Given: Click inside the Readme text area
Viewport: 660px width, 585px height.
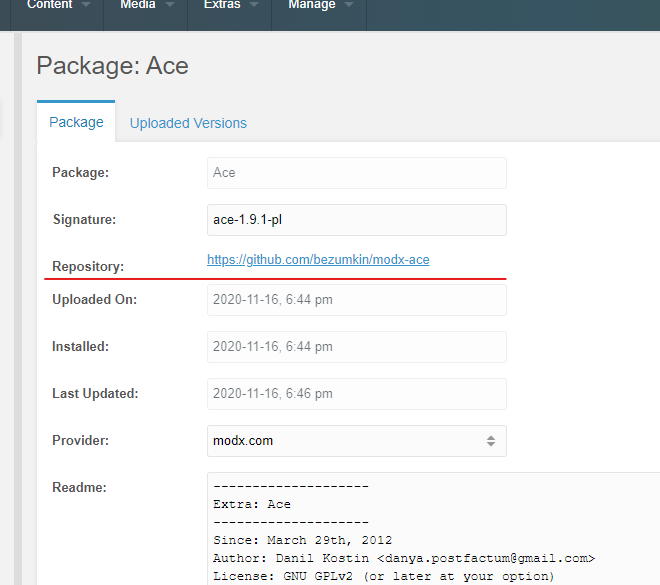Looking at the screenshot, I should click(x=434, y=529).
